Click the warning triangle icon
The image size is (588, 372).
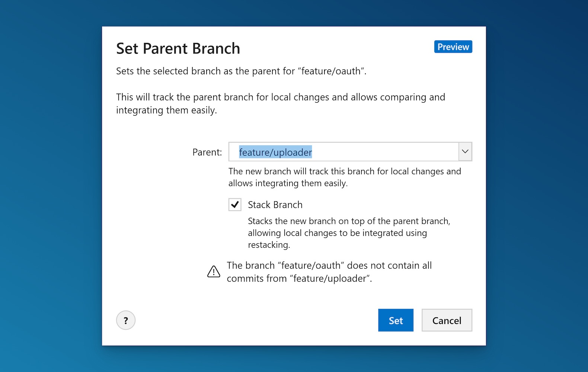click(213, 271)
